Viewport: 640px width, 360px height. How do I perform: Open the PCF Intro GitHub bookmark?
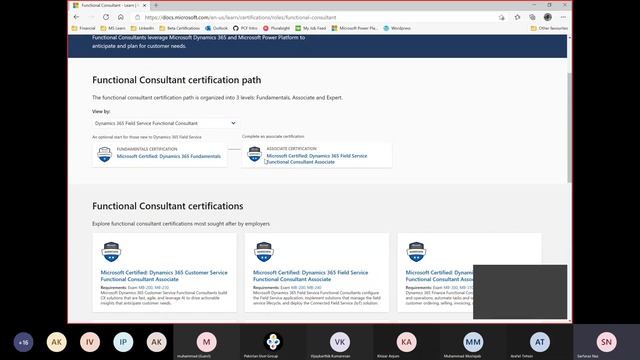click(245, 28)
